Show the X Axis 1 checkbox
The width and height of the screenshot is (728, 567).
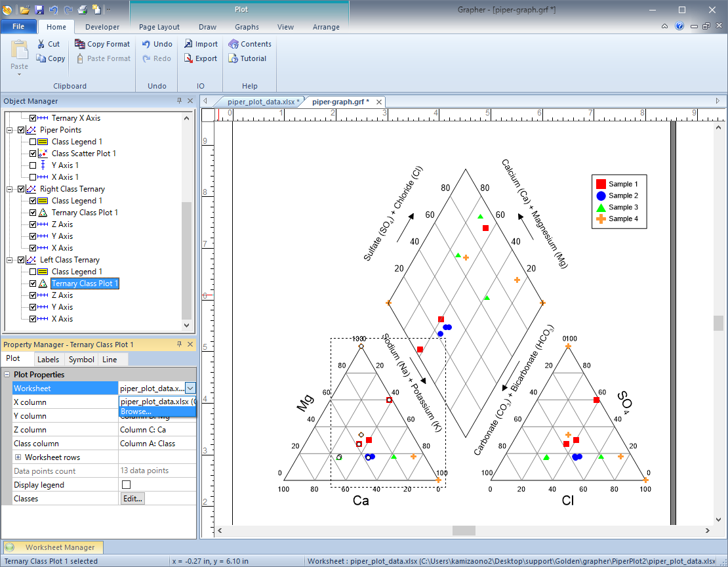(x=33, y=177)
